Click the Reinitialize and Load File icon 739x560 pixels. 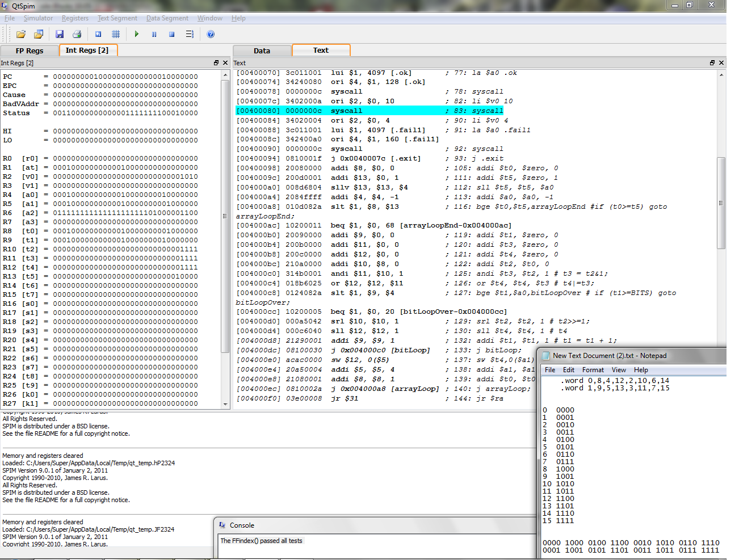(39, 35)
